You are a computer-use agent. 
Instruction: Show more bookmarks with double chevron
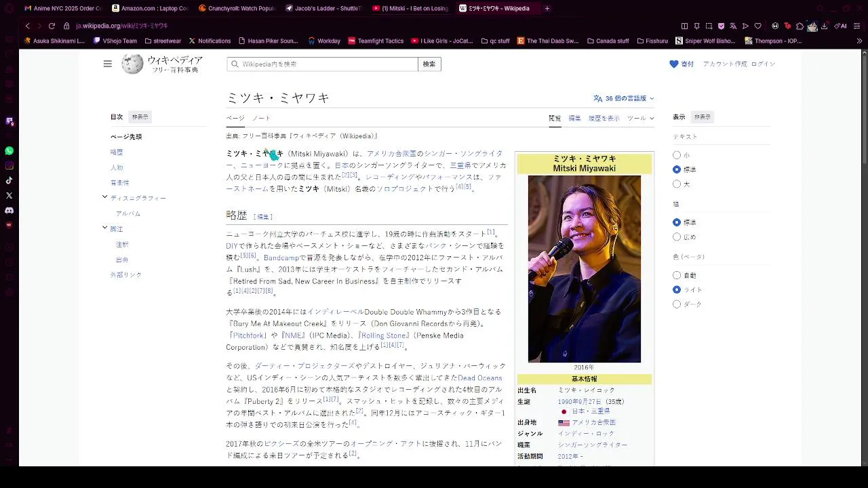pyautogui.click(x=859, y=41)
